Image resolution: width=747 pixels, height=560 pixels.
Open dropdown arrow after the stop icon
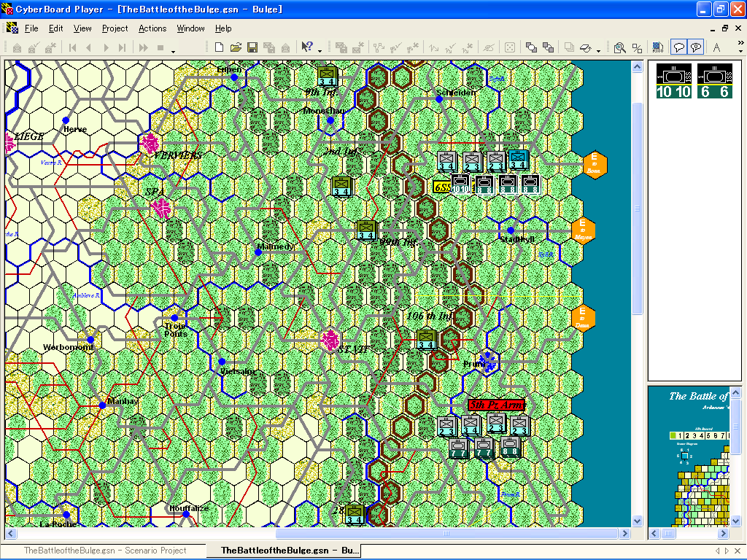tap(174, 50)
